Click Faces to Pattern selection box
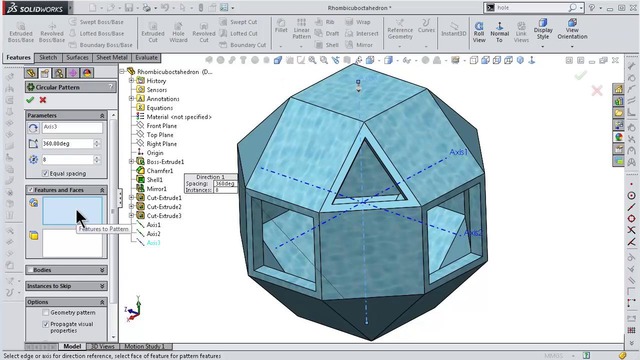The image size is (640, 360). 72,243
